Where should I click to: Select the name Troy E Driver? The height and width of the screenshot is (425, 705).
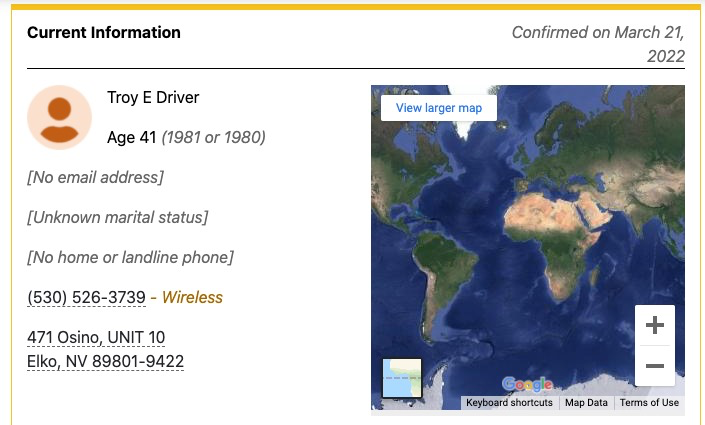pos(153,97)
